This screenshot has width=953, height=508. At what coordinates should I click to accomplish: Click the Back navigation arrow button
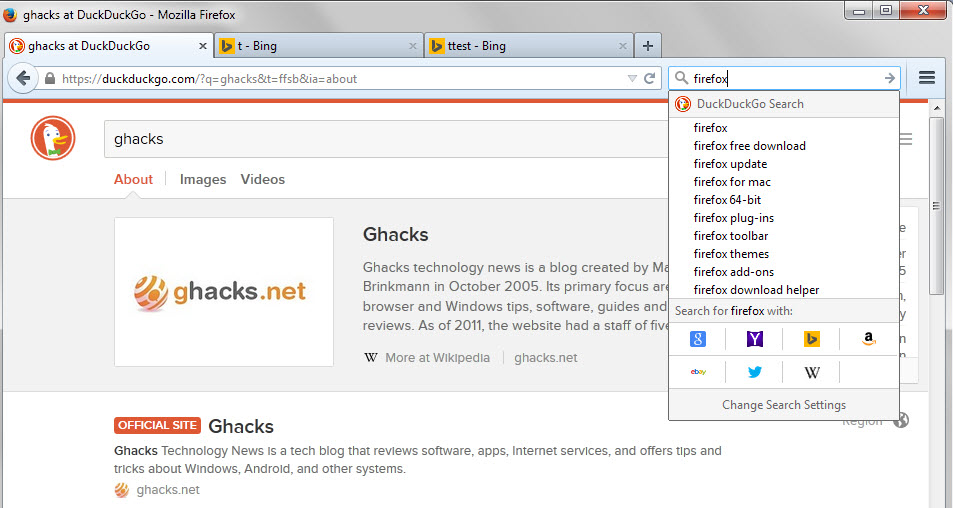[x=22, y=78]
